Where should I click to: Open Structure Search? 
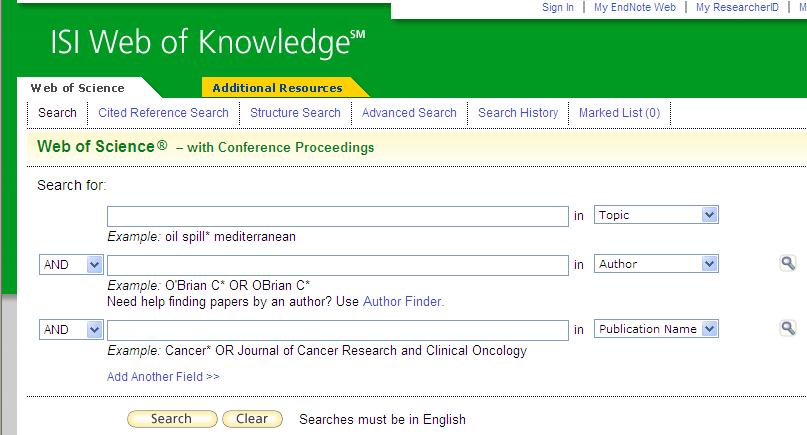pos(295,113)
